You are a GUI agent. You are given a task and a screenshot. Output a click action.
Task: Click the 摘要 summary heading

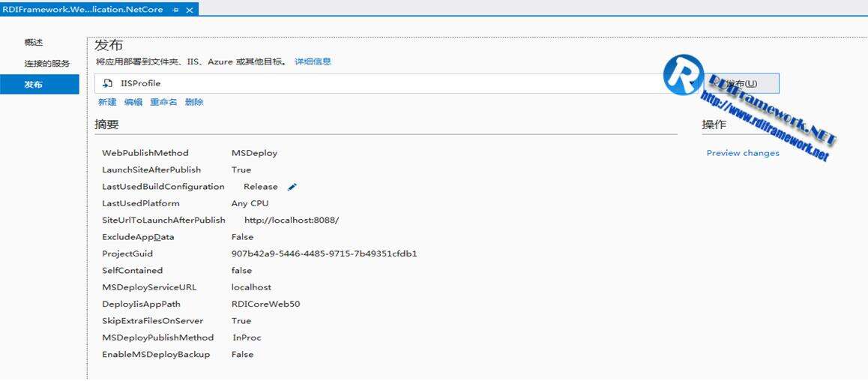click(107, 124)
